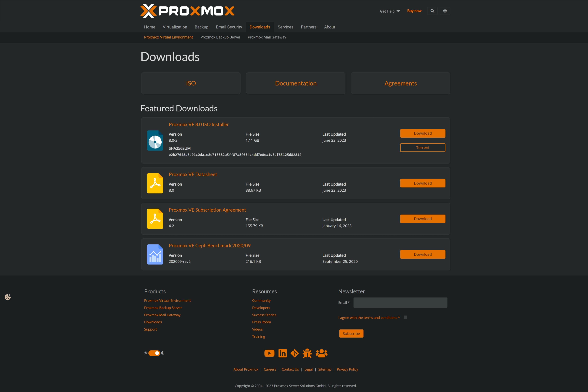
Task: Open the Press Room link
Action: [x=261, y=322]
